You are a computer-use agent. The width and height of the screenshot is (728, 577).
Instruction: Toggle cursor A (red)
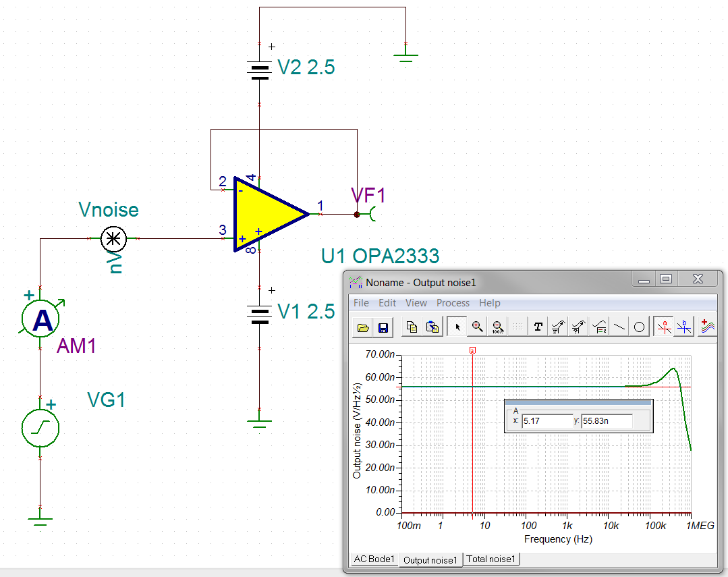[664, 327]
